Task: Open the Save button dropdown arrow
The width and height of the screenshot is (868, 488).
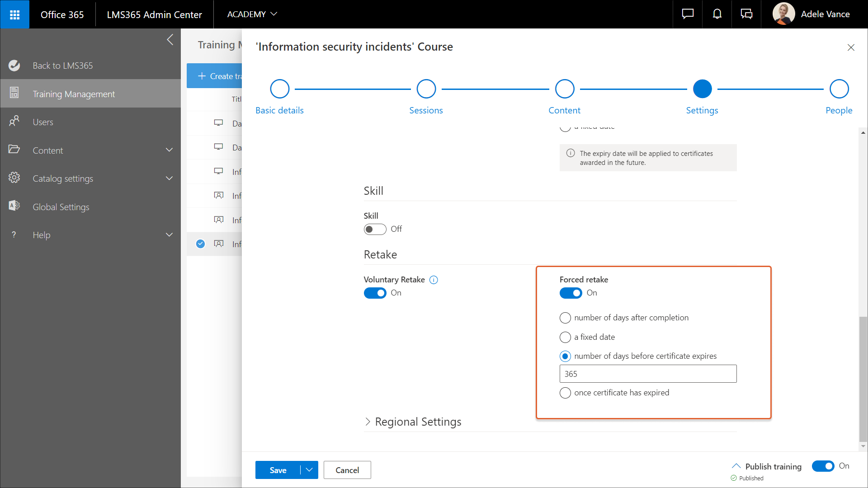Action: click(x=309, y=470)
